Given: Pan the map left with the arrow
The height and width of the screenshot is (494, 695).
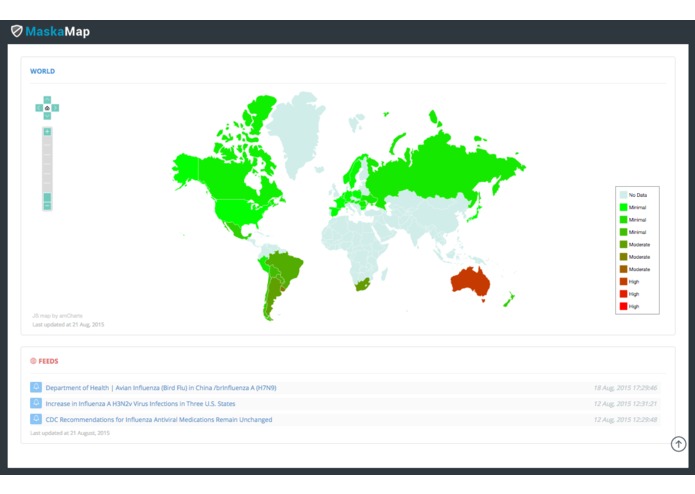Looking at the screenshot, I should [39, 108].
